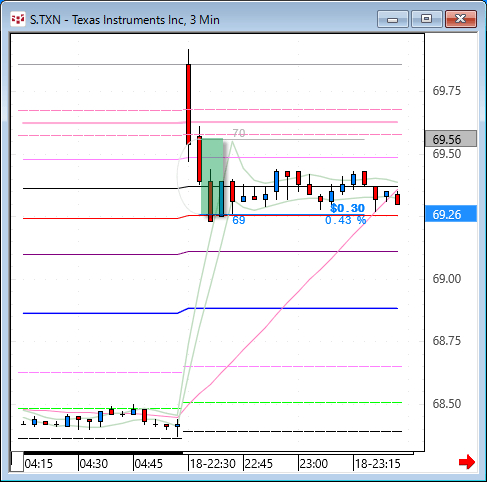This screenshot has height=482, width=487.
Task: Click the 18-22:30 time axis marker
Action: pyautogui.click(x=213, y=464)
